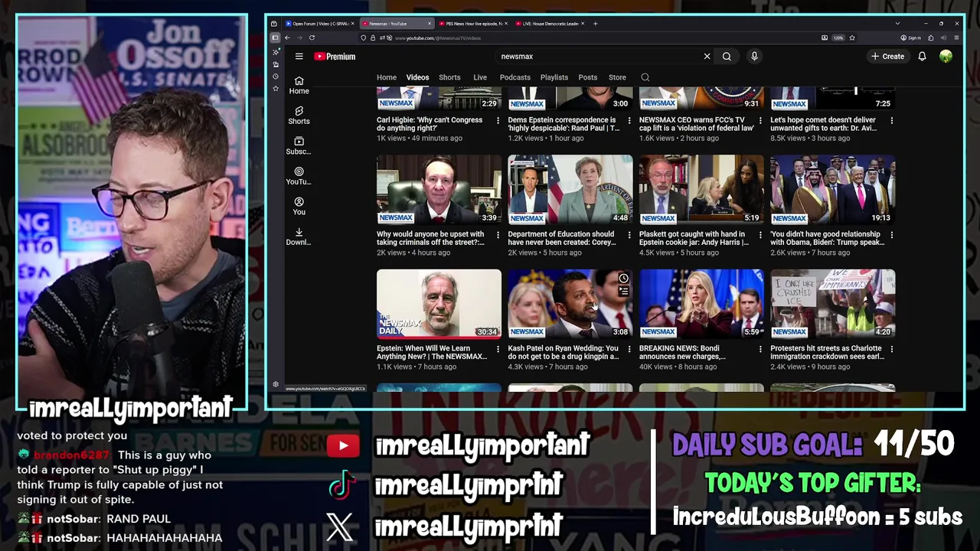
Task: Open YouTube Music in the sidebar
Action: tap(299, 176)
